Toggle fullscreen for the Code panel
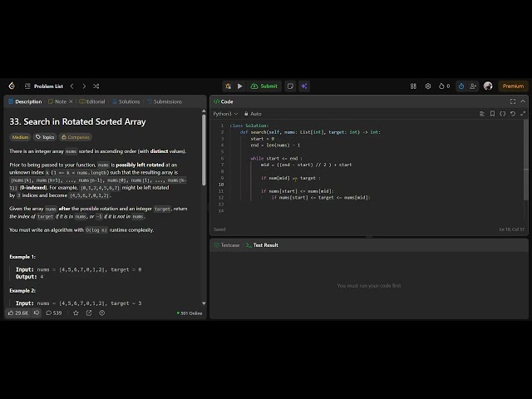Screen dimensions: 532x399 point(513,101)
